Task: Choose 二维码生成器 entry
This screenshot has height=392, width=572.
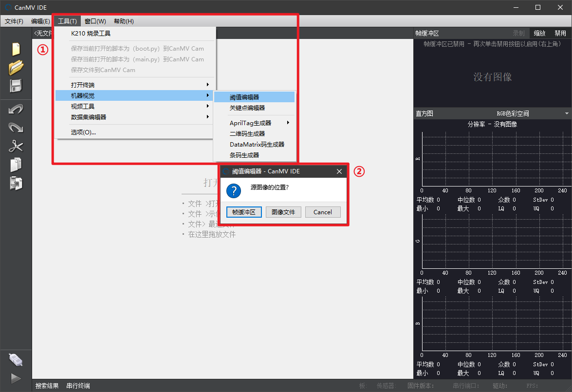Action: (254, 133)
